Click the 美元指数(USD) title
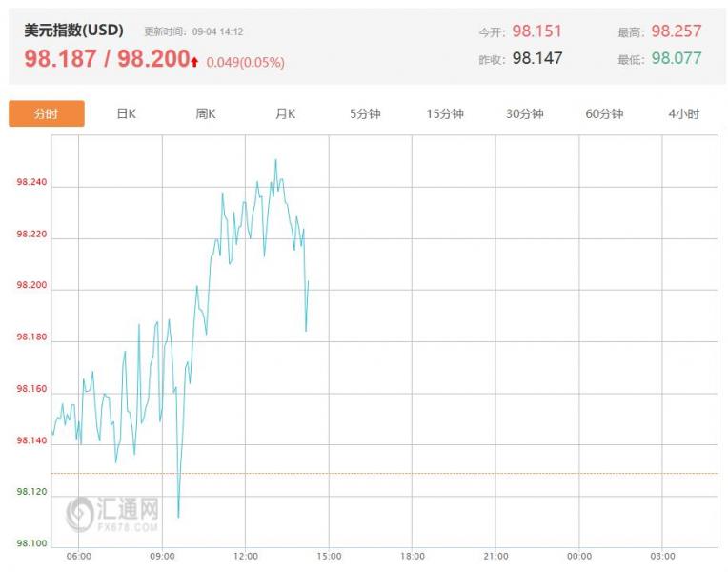The width and height of the screenshot is (728, 572). coord(73,31)
